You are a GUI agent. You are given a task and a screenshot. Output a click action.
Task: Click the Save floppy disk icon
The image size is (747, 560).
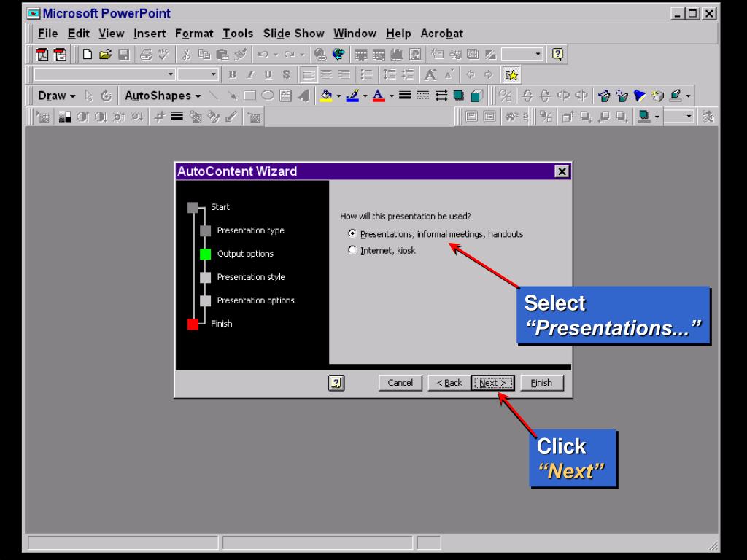(124, 54)
